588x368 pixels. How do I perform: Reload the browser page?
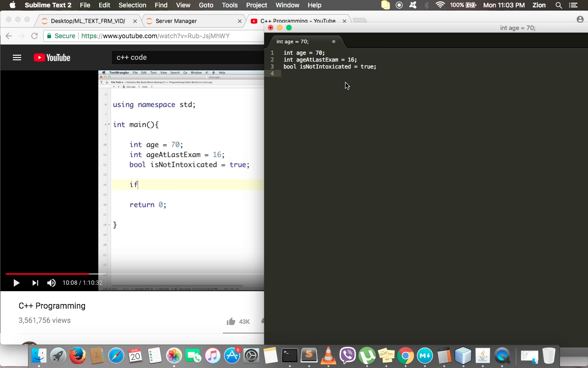pyautogui.click(x=34, y=36)
